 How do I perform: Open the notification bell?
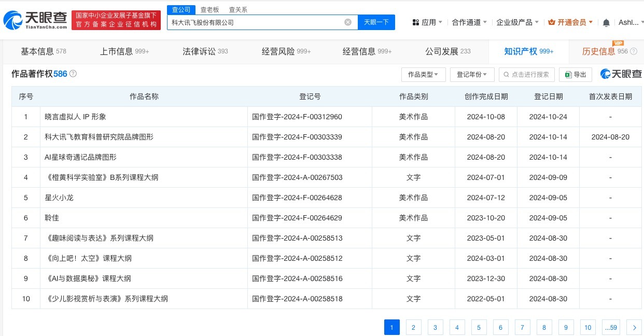click(x=606, y=22)
